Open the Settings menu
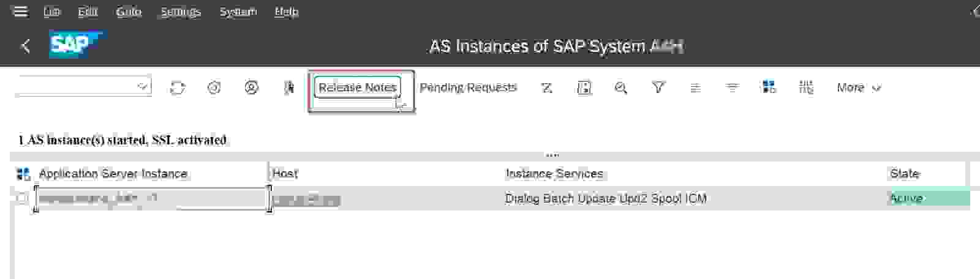Screen dimensions: 980x279 click(x=181, y=12)
